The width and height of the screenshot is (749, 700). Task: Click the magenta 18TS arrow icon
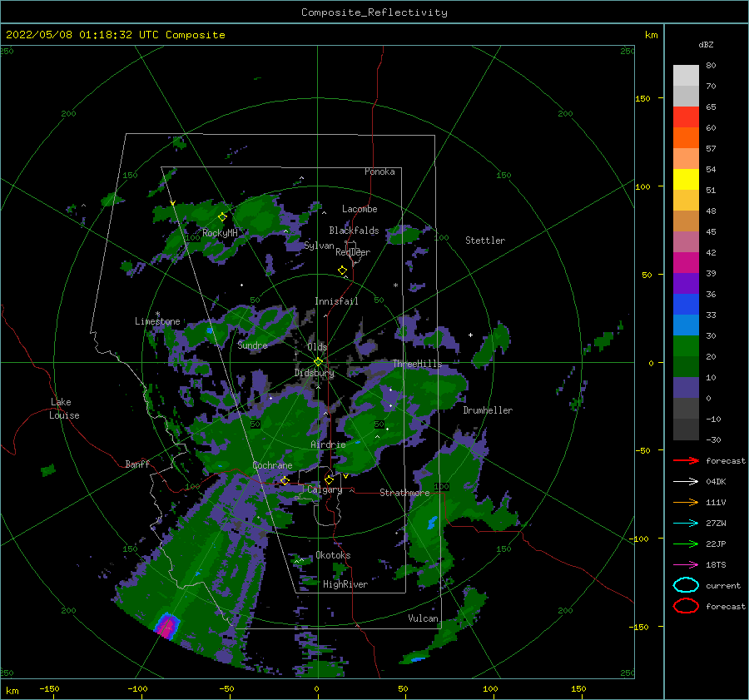point(686,565)
